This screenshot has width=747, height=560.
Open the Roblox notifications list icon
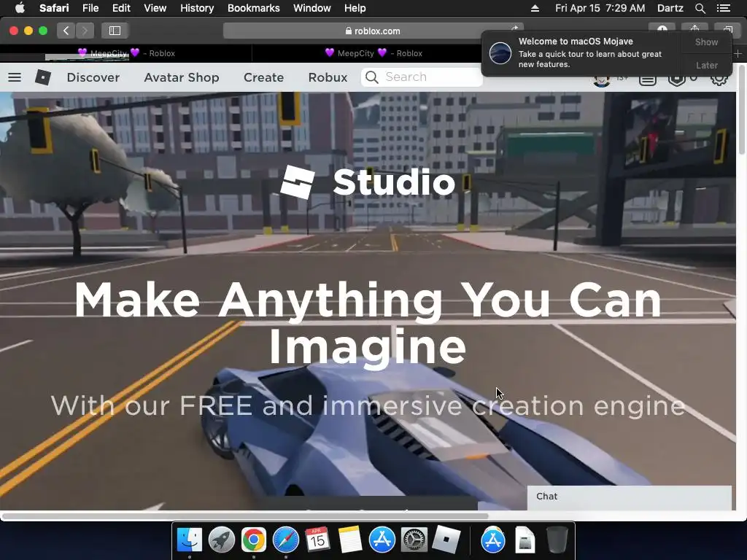648,80
